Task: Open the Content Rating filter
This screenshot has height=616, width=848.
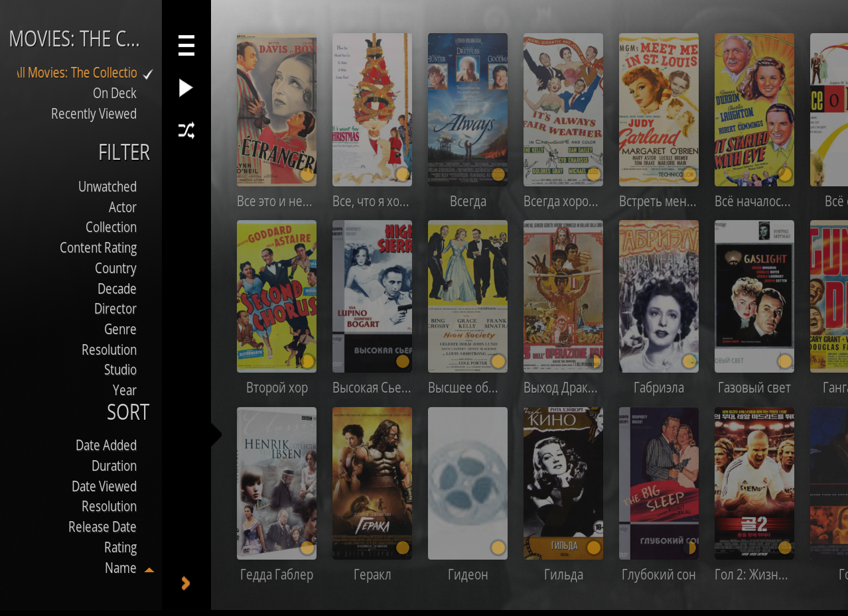Action: tap(98, 248)
